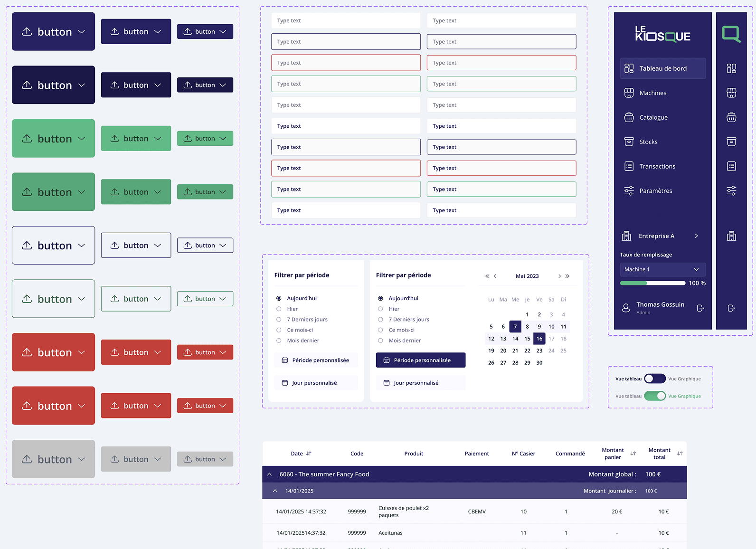Click the dashboard icon in the collapsed sidebar
This screenshot has height=549, width=756.
pos(731,68)
